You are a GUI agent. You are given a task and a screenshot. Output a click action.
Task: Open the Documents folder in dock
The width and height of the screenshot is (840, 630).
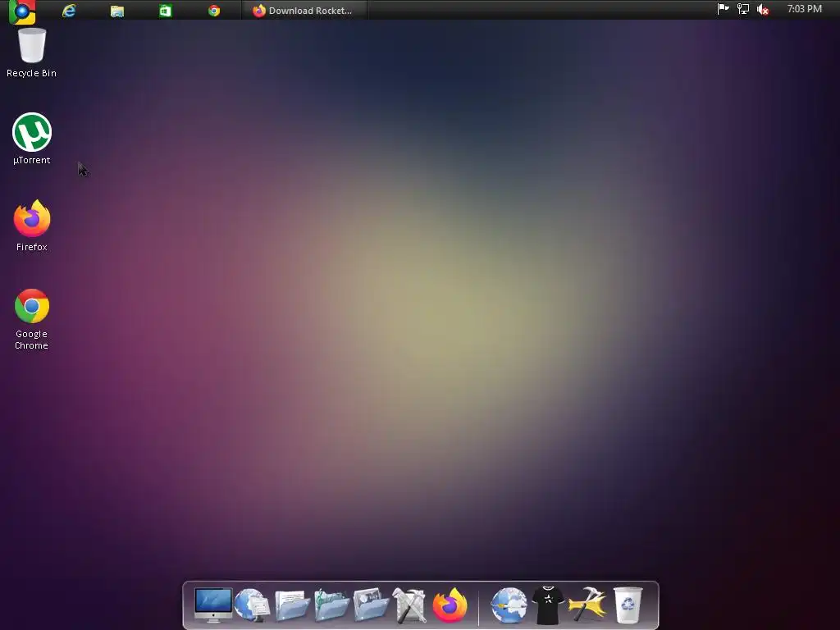pyautogui.click(x=292, y=605)
